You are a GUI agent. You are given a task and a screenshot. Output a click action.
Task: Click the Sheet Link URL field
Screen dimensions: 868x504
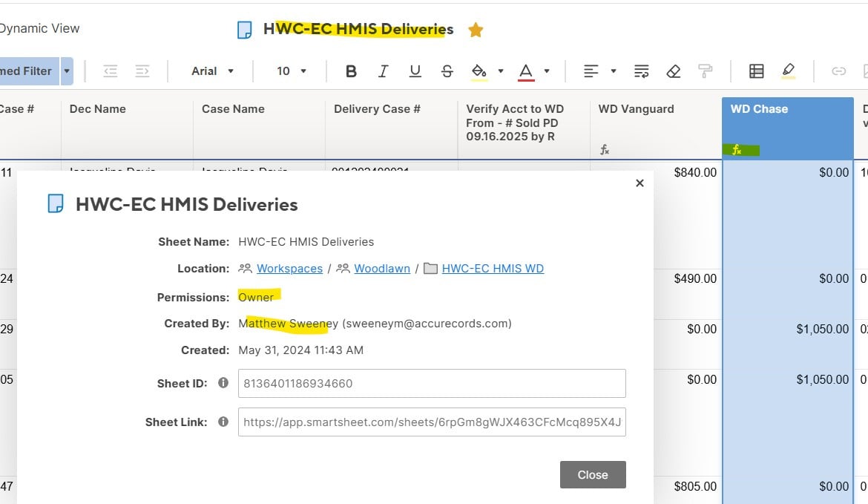click(x=432, y=422)
